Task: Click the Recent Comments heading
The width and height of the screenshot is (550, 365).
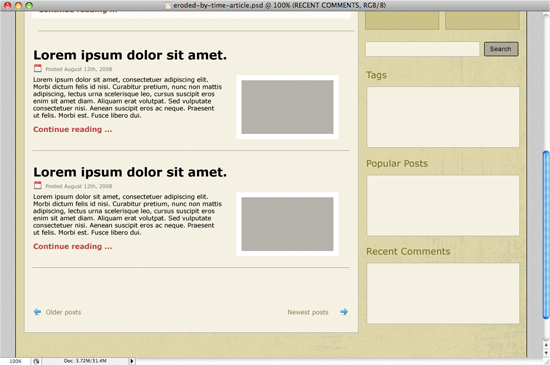Action: tap(408, 251)
